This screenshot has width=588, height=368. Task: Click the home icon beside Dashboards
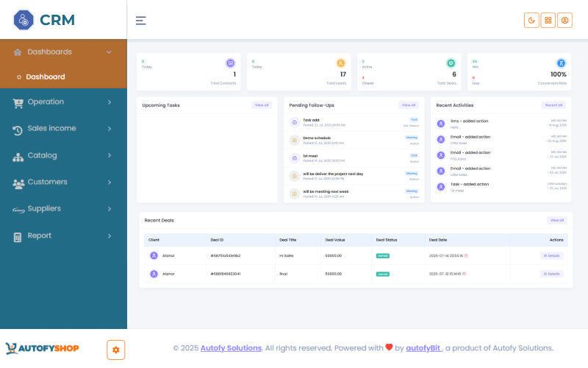(x=17, y=52)
